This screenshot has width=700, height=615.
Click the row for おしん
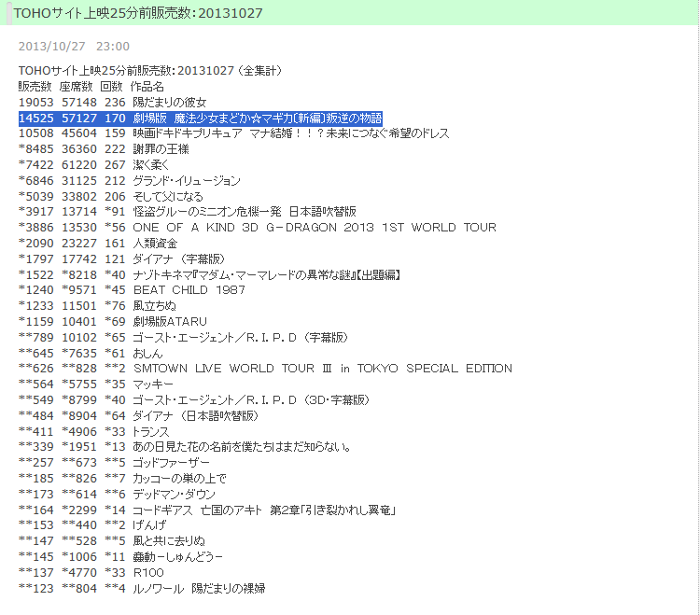pos(91,353)
